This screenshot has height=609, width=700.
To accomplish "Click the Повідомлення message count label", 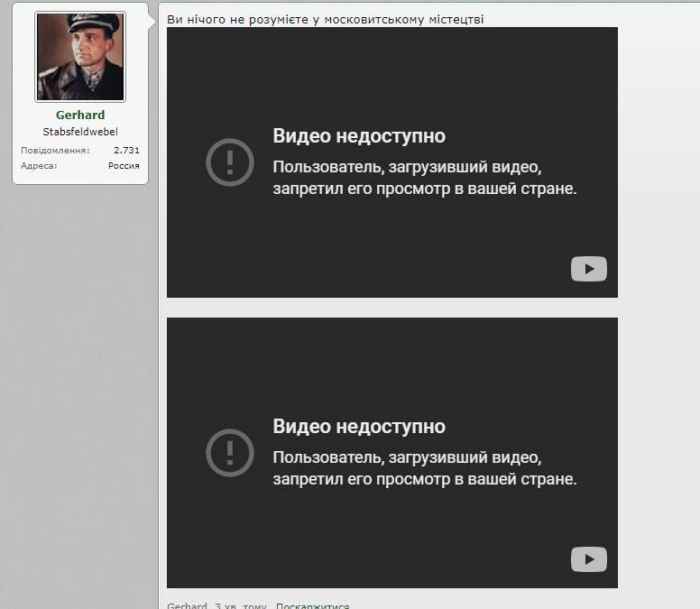I will [55, 151].
